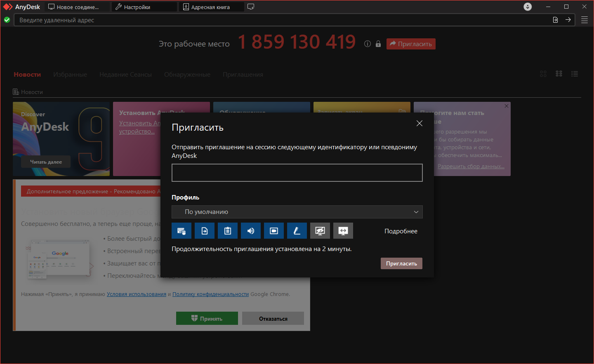Click the green 'Принять' button
The width and height of the screenshot is (594, 364).
point(207,318)
